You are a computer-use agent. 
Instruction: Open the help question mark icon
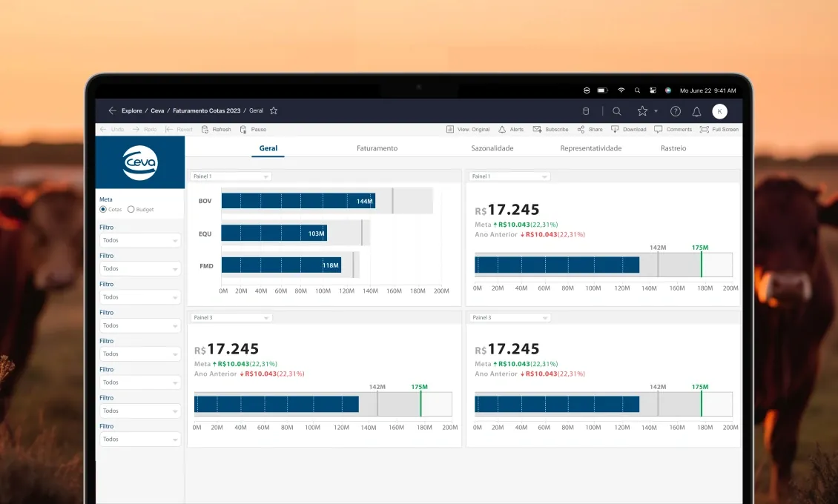[x=676, y=111]
